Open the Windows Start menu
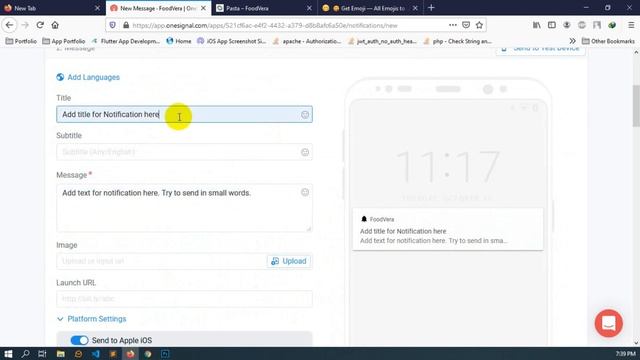Viewport: 640px width, 360px height. click(x=8, y=354)
